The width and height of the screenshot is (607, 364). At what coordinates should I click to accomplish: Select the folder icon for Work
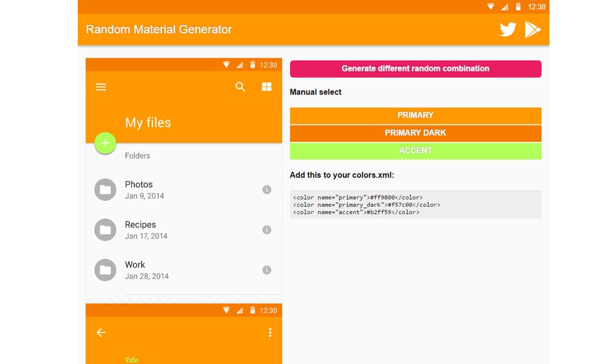pos(105,270)
